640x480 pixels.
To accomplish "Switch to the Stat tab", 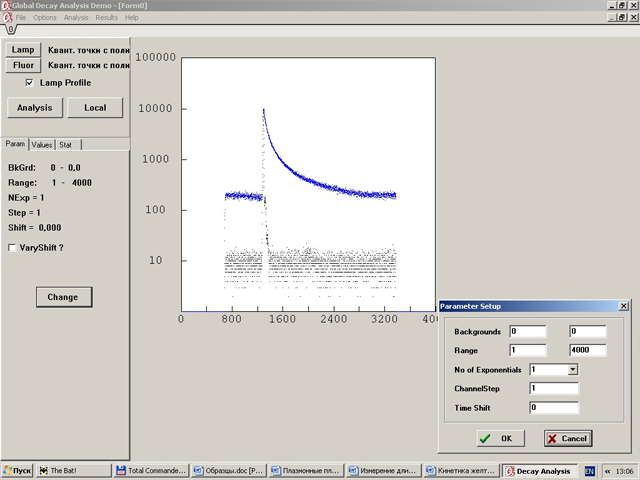I will click(x=64, y=144).
